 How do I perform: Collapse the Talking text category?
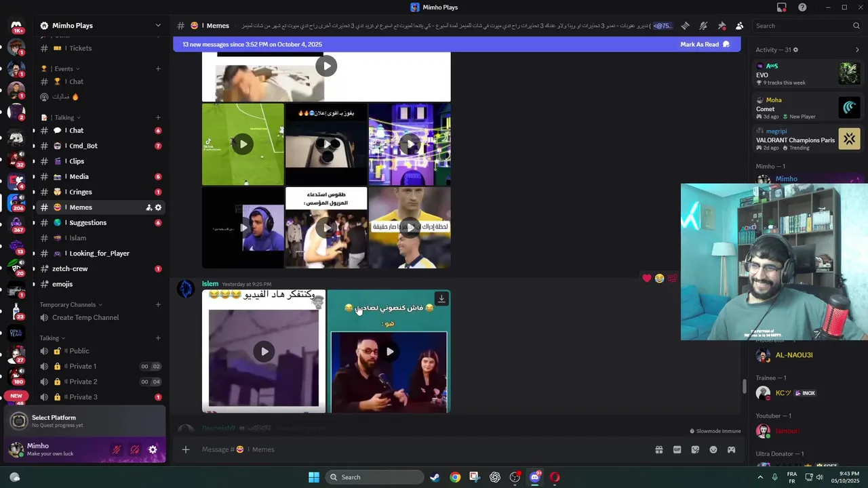click(66, 117)
